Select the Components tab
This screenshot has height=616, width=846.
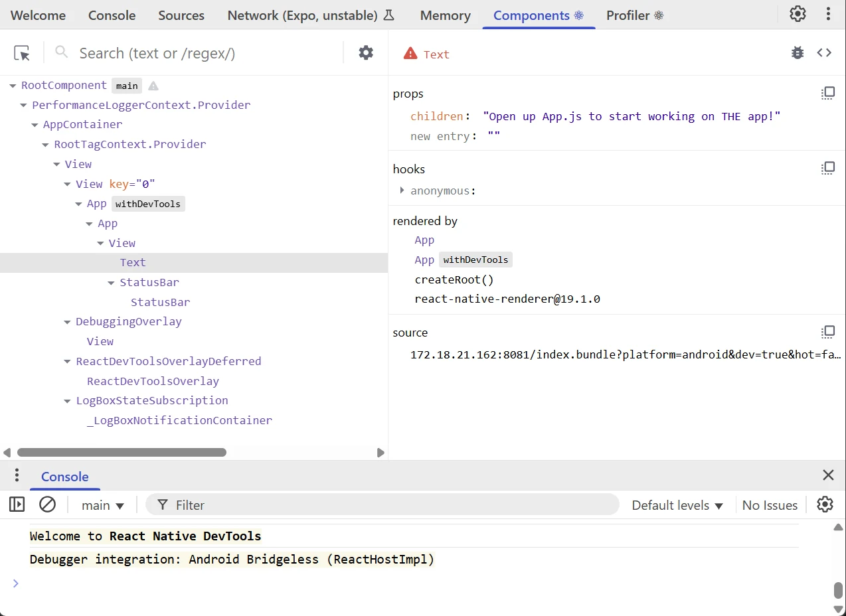pos(539,15)
